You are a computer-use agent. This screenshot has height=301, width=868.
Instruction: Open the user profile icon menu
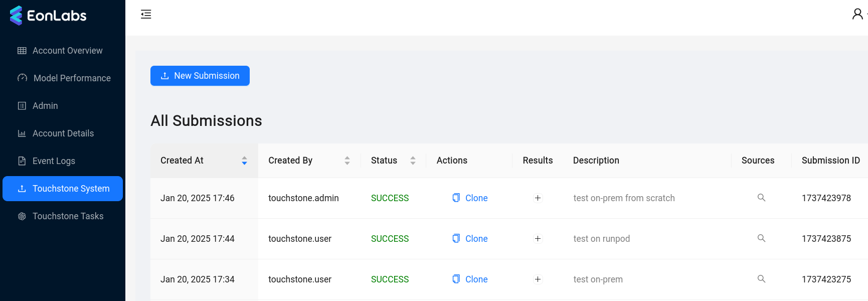coord(857,14)
